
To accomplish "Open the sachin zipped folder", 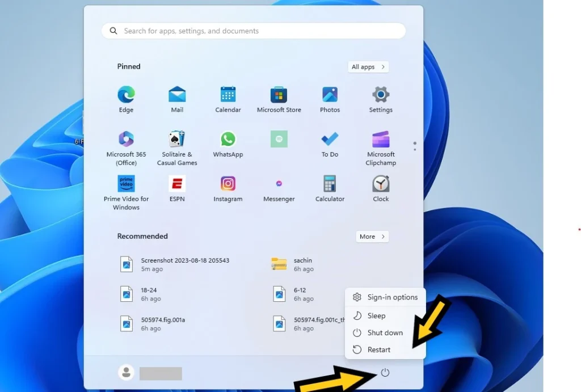I will coord(293,264).
